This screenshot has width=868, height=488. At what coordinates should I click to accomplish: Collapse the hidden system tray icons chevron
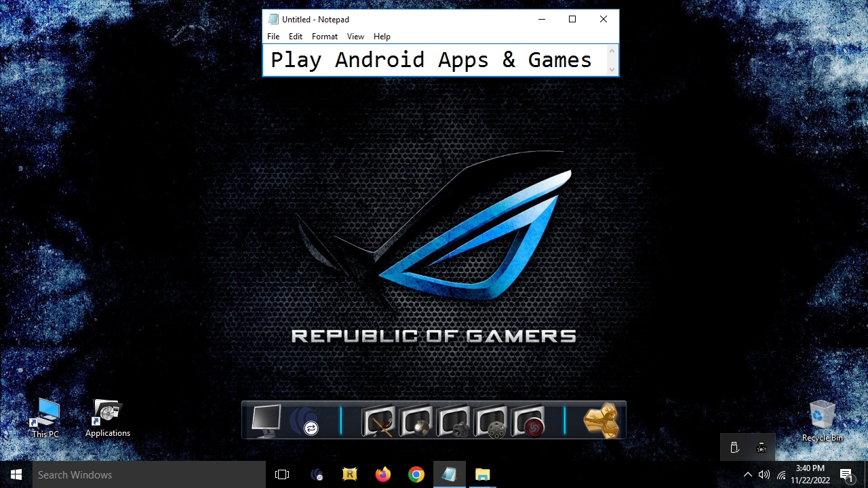[747, 474]
